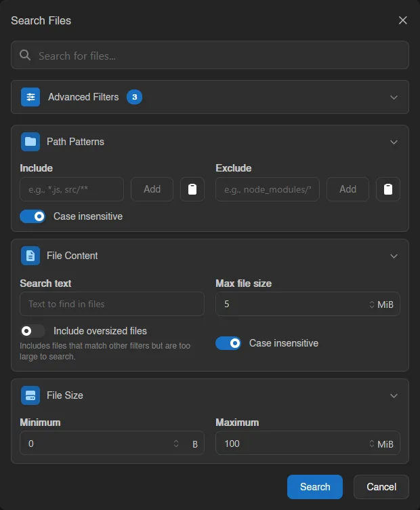Click the Advanced Filters sliders icon

click(30, 97)
